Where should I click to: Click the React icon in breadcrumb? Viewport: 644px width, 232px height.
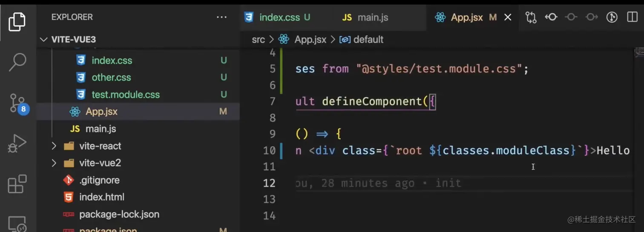[x=284, y=39]
